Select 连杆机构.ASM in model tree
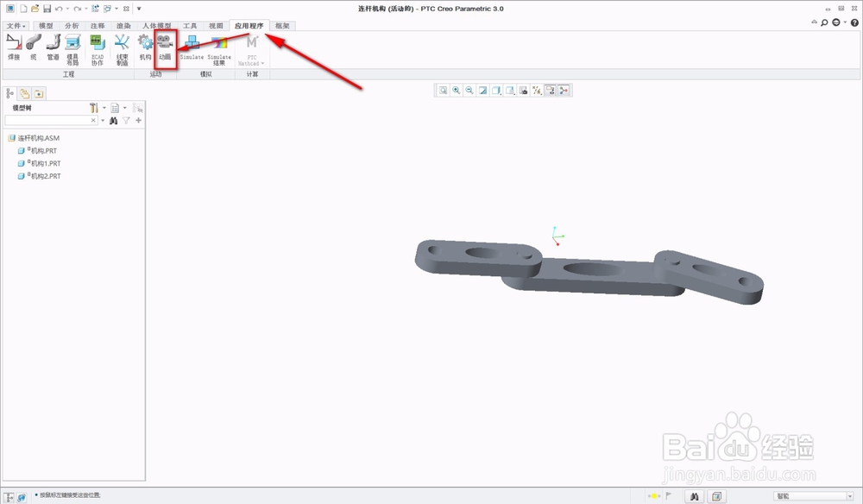The height and width of the screenshot is (504, 863). (x=35, y=138)
